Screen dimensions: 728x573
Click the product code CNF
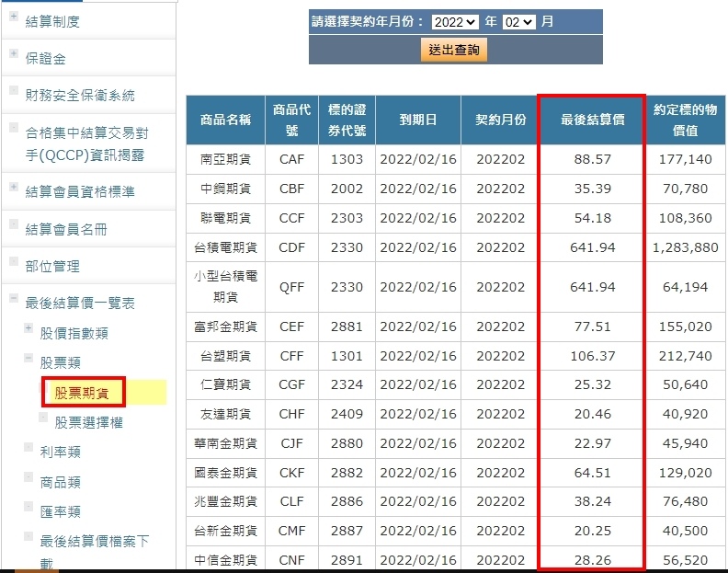(x=291, y=560)
